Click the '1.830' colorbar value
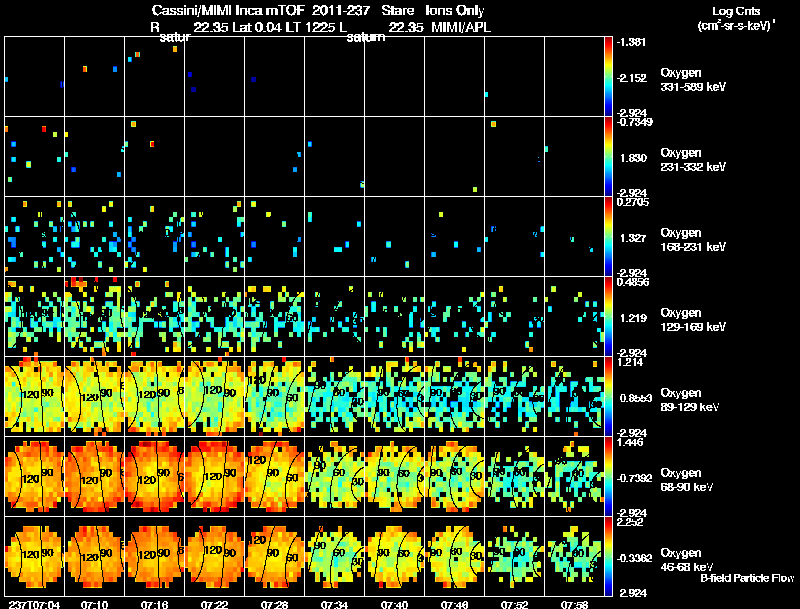800x609 pixels. [x=633, y=158]
